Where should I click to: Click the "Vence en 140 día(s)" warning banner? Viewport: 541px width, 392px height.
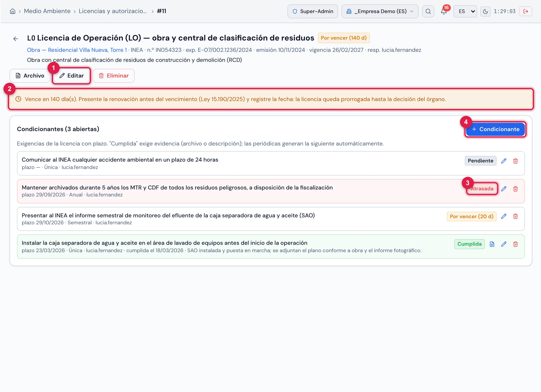pos(271,99)
